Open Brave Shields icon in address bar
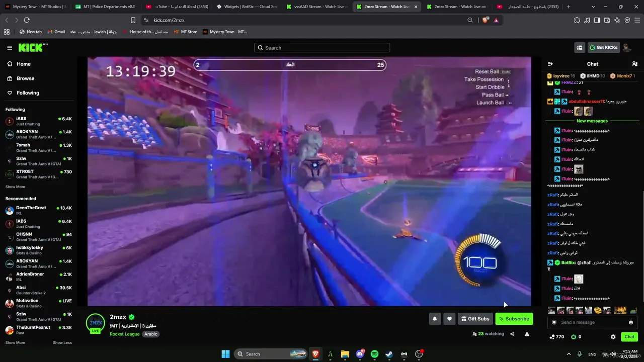 click(x=485, y=20)
